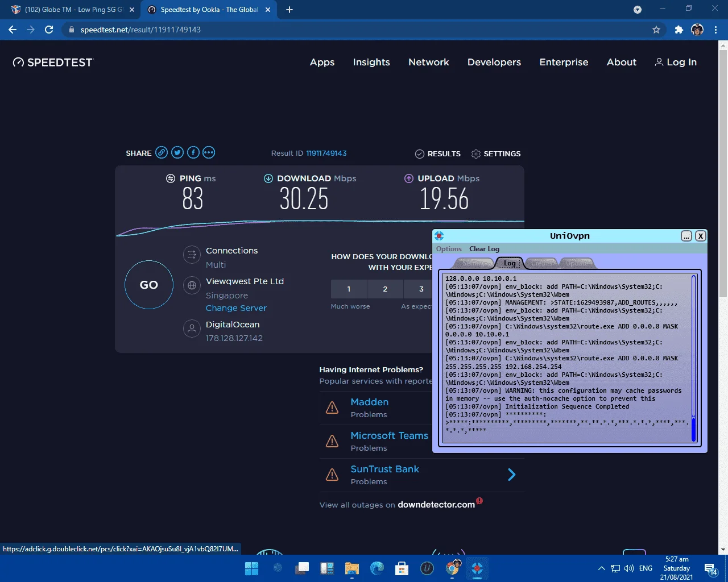
Task: Open the Insights menu
Action: [x=371, y=63]
